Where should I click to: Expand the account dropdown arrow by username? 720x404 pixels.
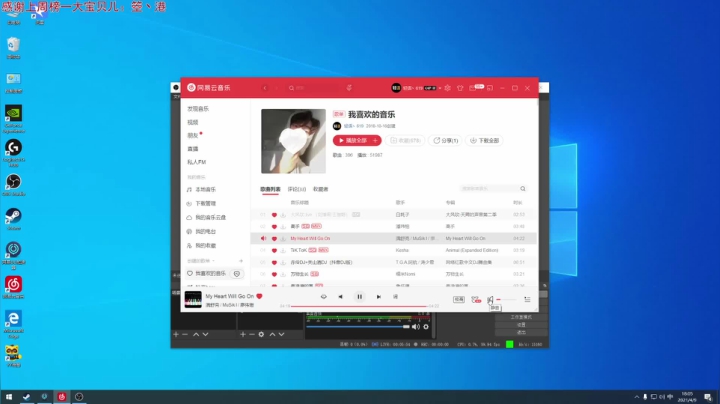pos(439,88)
